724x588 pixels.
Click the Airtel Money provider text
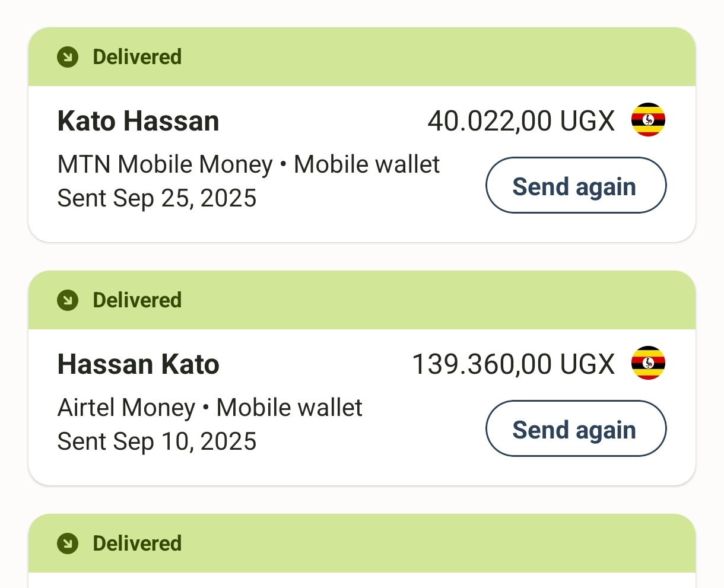pos(126,408)
